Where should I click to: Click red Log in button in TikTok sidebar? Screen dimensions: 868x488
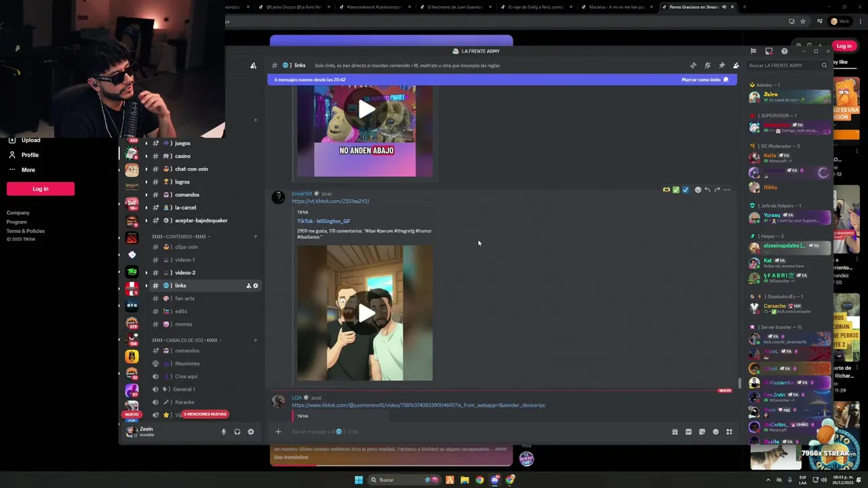tap(41, 188)
